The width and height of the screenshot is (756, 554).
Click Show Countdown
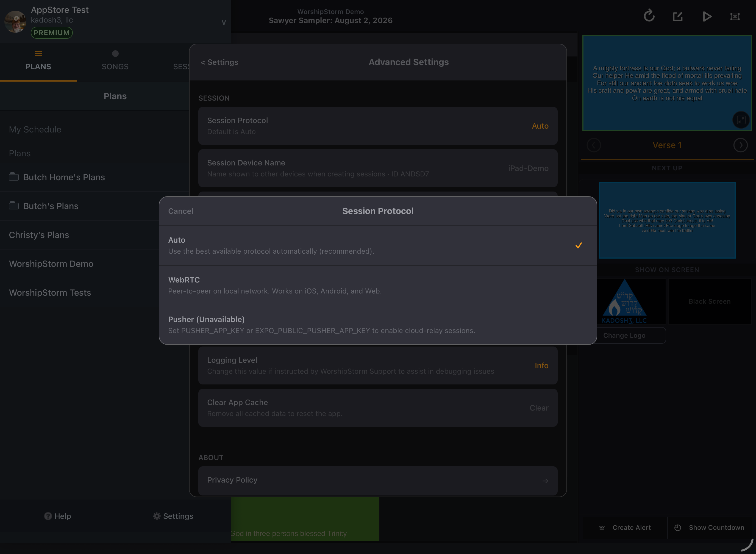click(x=709, y=528)
